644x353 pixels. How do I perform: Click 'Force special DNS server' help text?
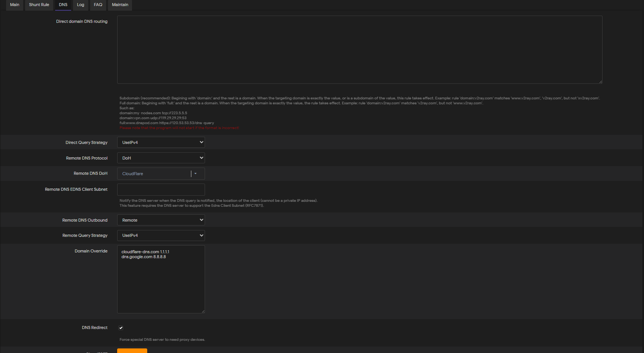[162, 340]
